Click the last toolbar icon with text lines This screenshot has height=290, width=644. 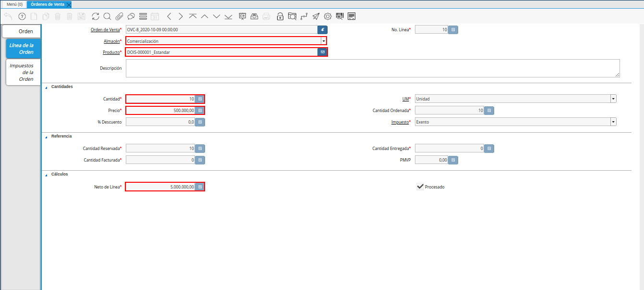click(352, 16)
